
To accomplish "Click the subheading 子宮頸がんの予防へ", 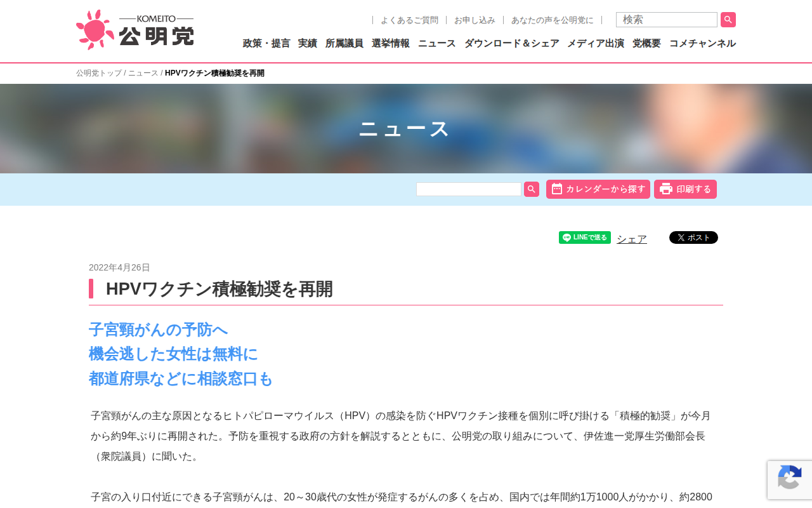I will tap(158, 330).
